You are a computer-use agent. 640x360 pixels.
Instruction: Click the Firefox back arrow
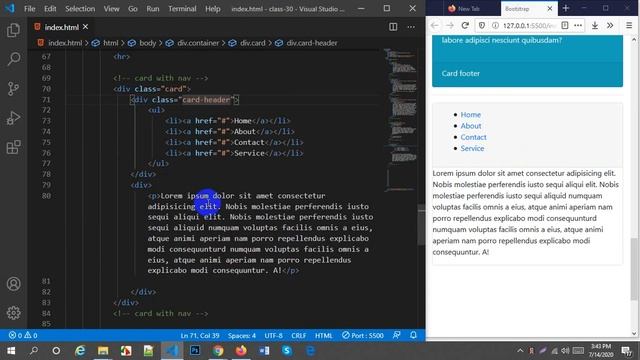[434, 25]
